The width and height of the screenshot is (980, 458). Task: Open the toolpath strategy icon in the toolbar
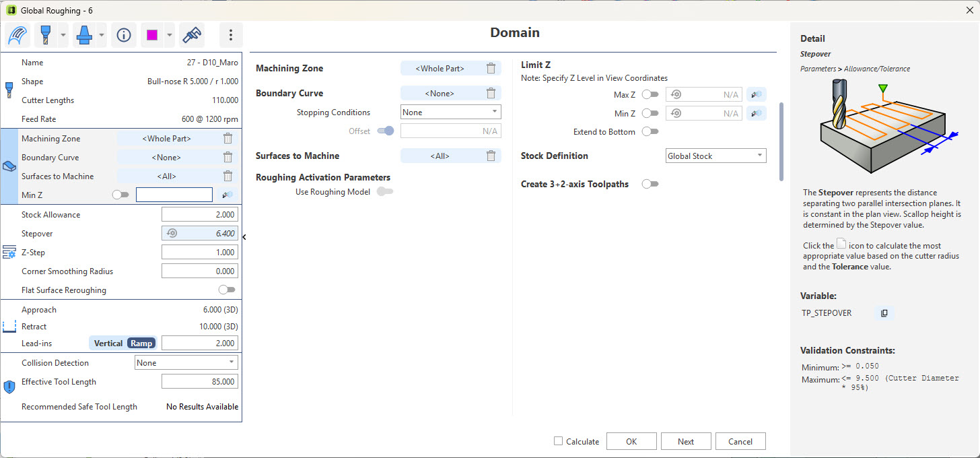pyautogui.click(x=17, y=35)
